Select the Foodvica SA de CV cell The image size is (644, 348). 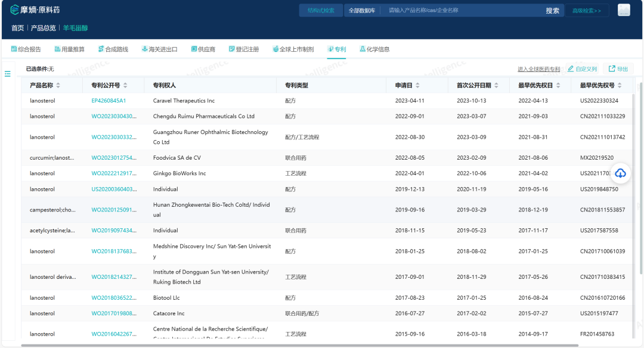pyautogui.click(x=177, y=157)
